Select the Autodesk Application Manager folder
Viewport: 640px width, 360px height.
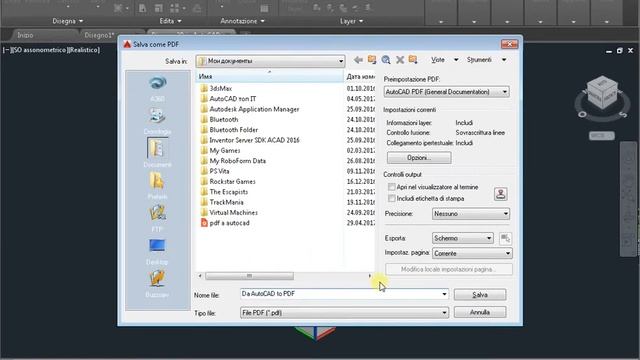click(x=250, y=109)
